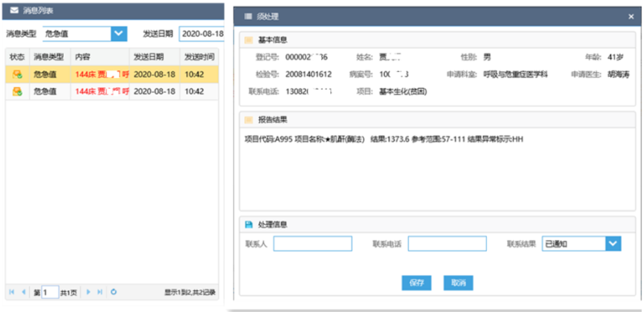Click the 发送日期 date filter field
The image size is (644, 312).
pos(202,34)
